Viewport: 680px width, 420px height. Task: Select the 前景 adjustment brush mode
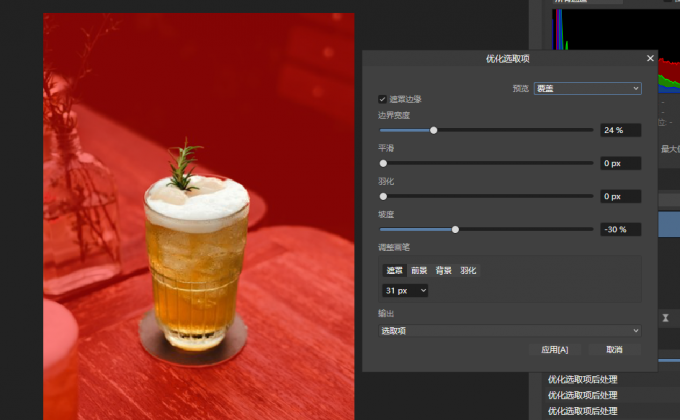(x=419, y=270)
